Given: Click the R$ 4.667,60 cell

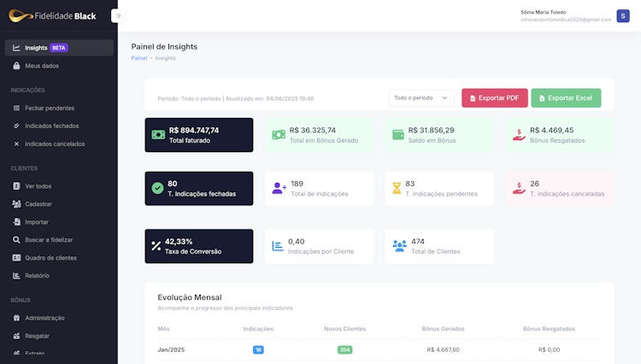Looking at the screenshot, I should (x=443, y=349).
